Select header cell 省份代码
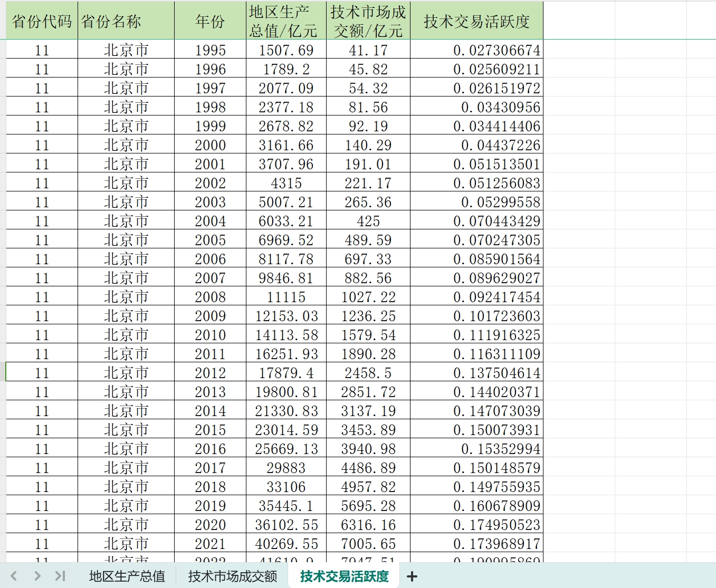Image resolution: width=716 pixels, height=588 pixels. [x=42, y=21]
